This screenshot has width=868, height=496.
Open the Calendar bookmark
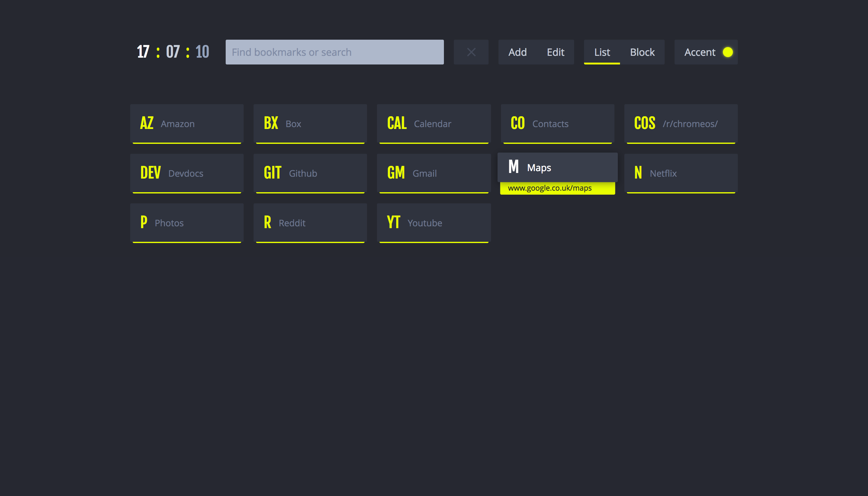point(434,124)
